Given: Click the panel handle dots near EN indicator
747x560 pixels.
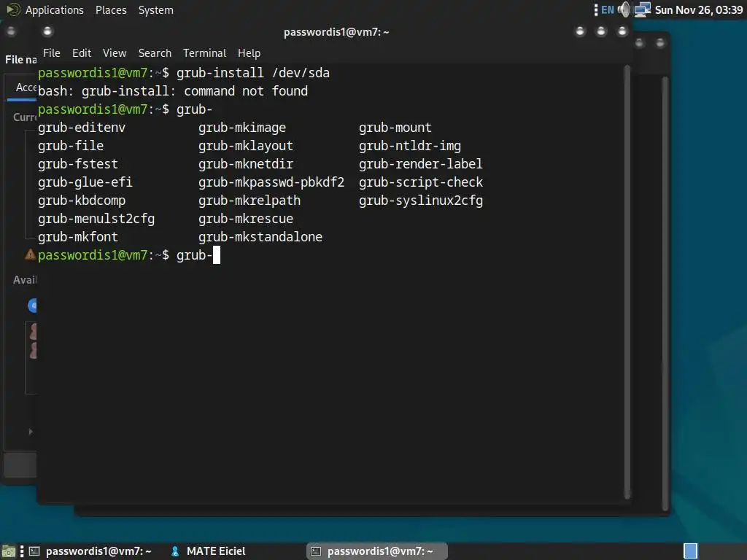Looking at the screenshot, I should 595,10.
